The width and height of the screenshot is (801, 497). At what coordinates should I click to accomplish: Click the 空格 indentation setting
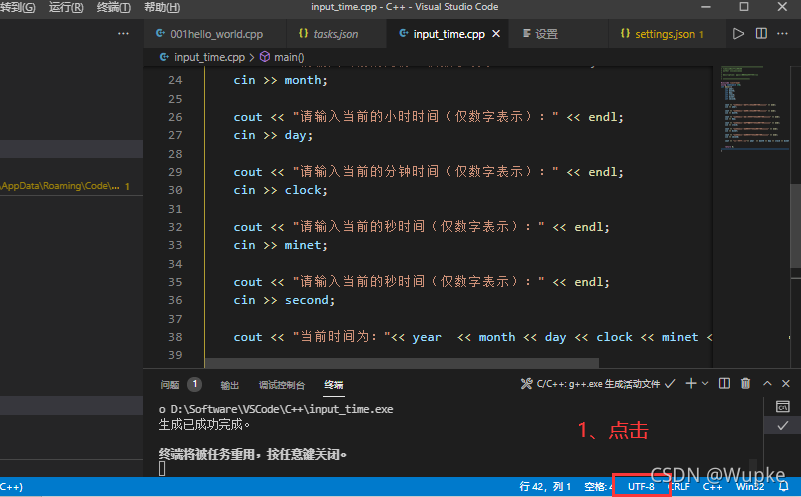click(x=598, y=487)
